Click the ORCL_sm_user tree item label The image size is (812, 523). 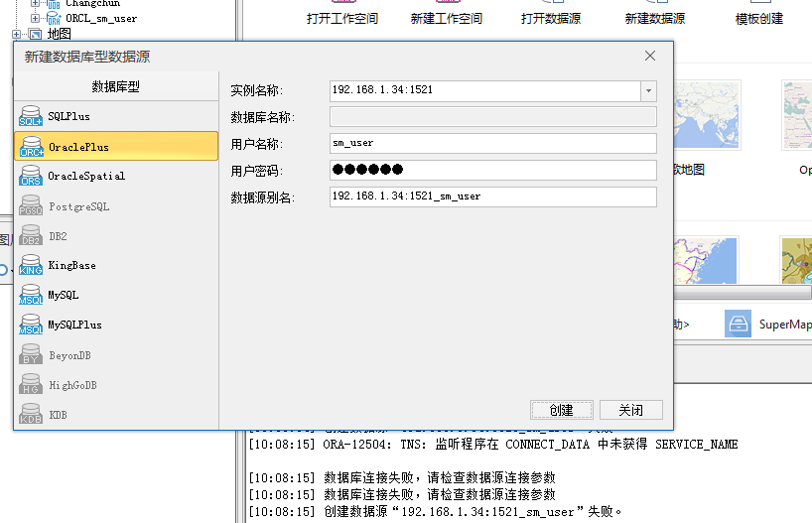click(101, 19)
